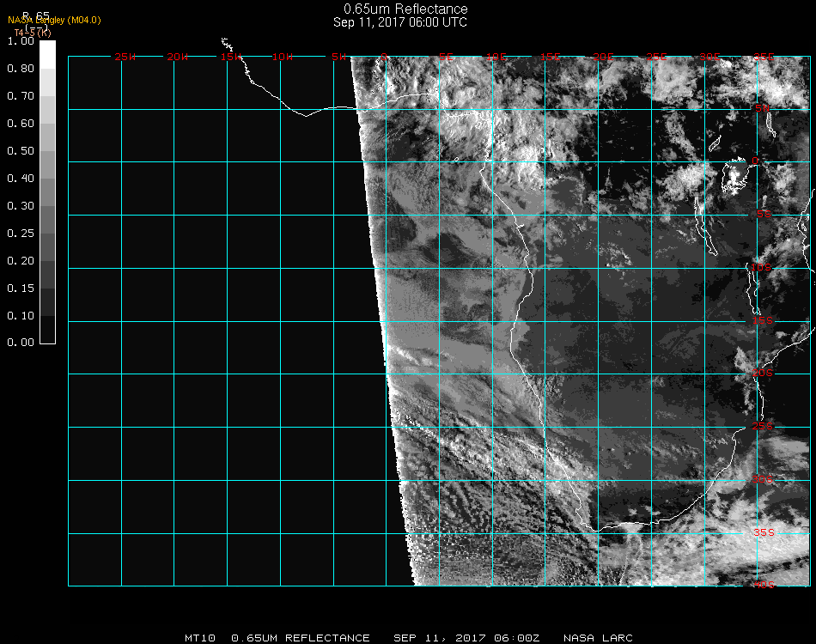
Task: Click the 20E longitude label
Action: click(x=603, y=57)
